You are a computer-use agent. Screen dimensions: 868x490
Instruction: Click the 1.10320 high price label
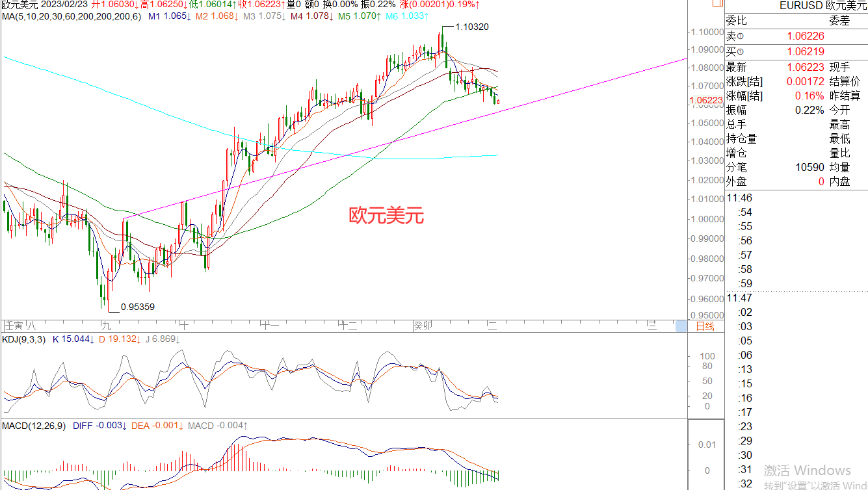[x=471, y=27]
